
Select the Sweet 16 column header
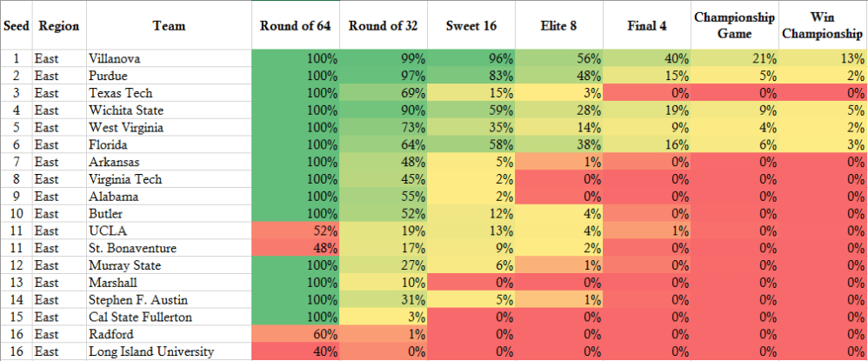tap(471, 26)
